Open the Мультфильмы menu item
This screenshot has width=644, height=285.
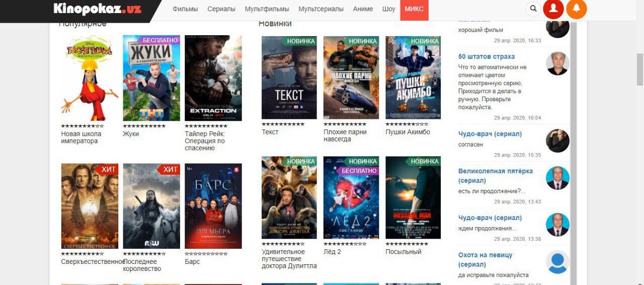tap(267, 9)
